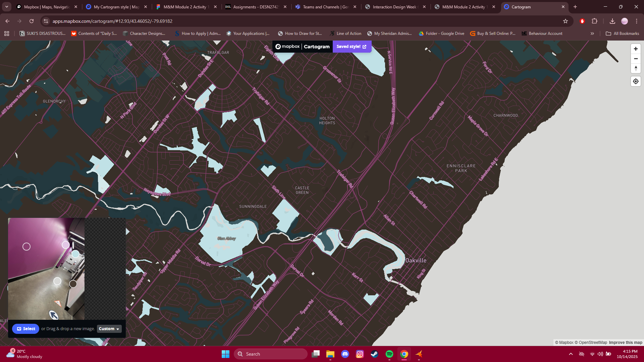Click the geolocate (find my location) control
Screen dimensions: 644x362
point(636,81)
